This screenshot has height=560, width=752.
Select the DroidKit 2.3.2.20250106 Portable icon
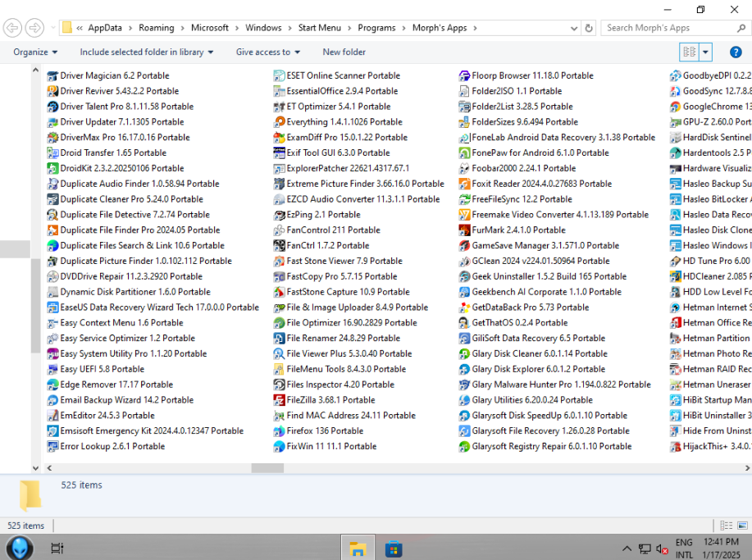[x=52, y=168]
